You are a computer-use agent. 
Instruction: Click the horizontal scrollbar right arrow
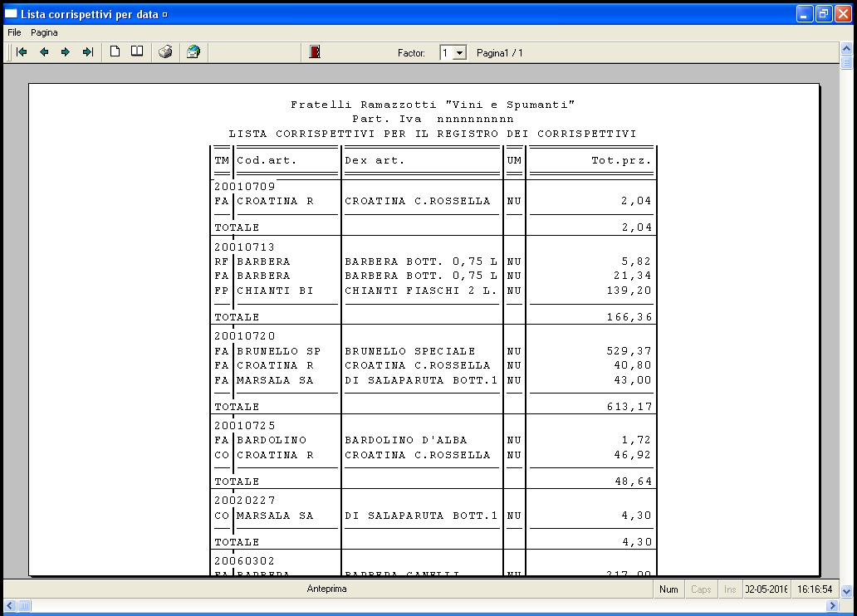pos(832,605)
